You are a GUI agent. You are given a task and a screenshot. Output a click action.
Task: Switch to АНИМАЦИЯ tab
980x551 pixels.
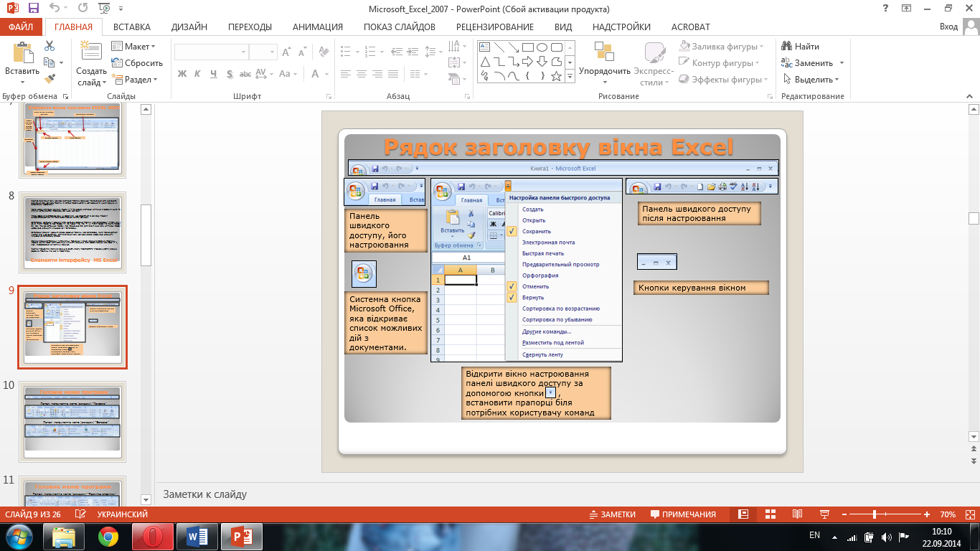pos(318,27)
